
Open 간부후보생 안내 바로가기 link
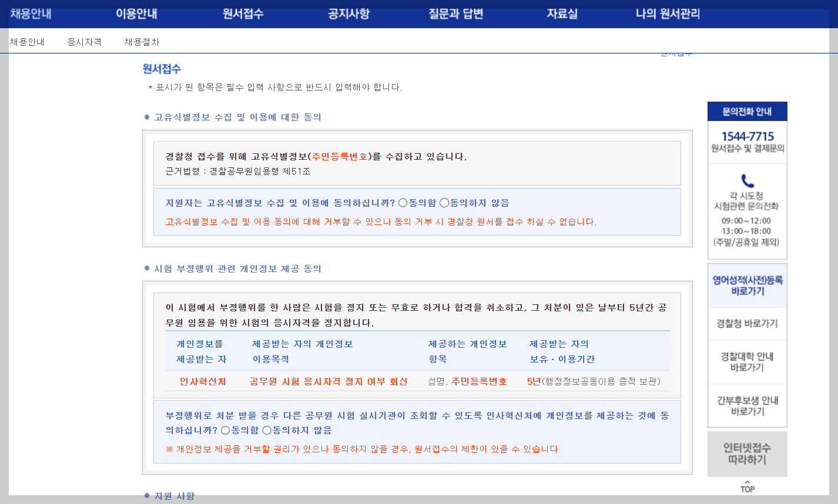(747, 405)
